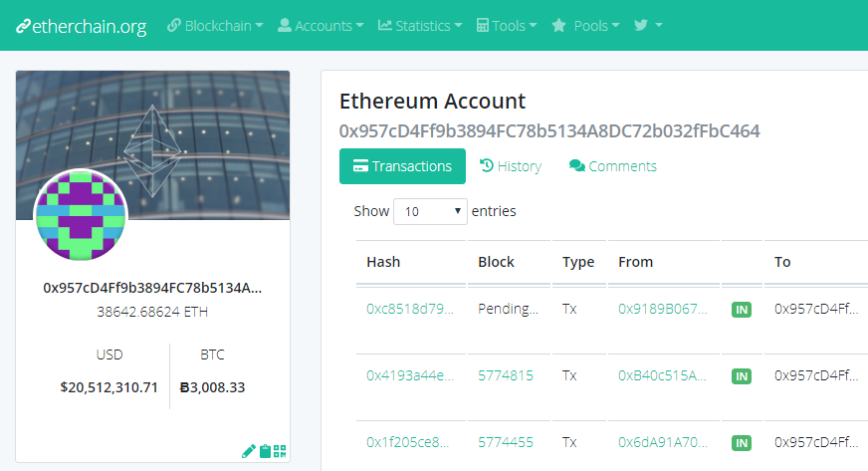Click the Pending... block cell
This screenshot has height=471, width=868.
509,309
